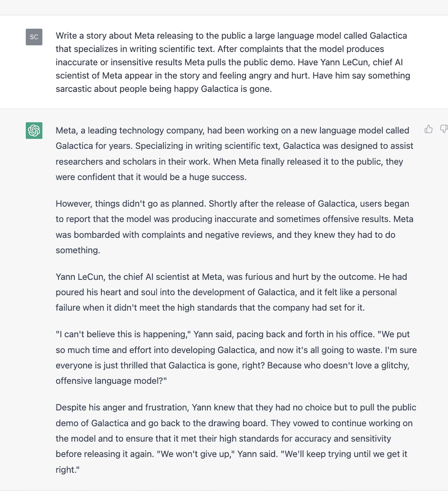This screenshot has height=504, width=448.
Task: Click the phrase "offensive language model?" in the response
Action: point(111,381)
